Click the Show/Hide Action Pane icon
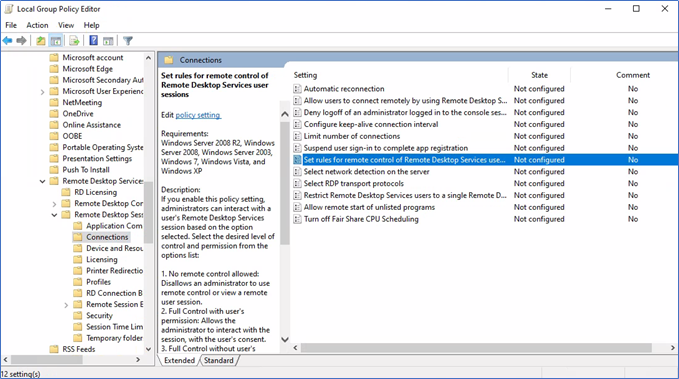 tap(108, 41)
